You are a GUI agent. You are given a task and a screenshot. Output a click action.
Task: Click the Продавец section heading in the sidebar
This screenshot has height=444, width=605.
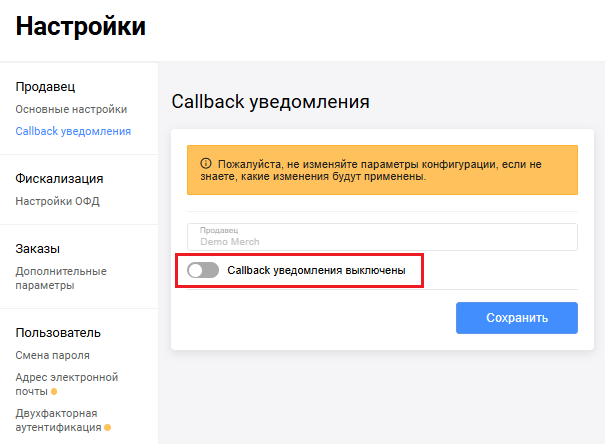click(45, 87)
